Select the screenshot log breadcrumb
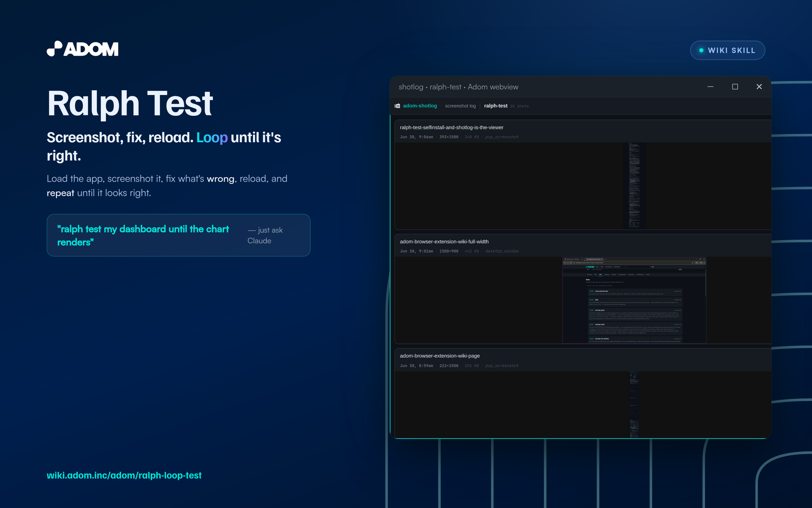Viewport: 812px width, 508px height. (x=460, y=106)
